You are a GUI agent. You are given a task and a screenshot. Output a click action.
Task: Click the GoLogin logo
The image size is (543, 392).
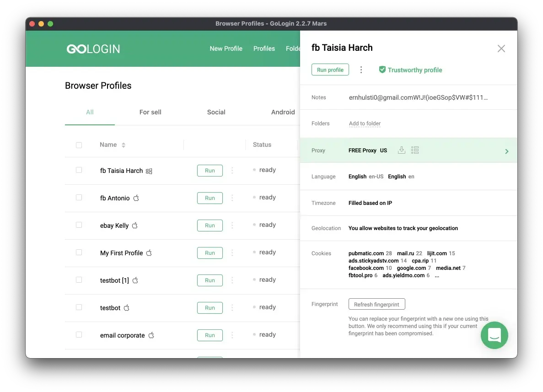[93, 49]
